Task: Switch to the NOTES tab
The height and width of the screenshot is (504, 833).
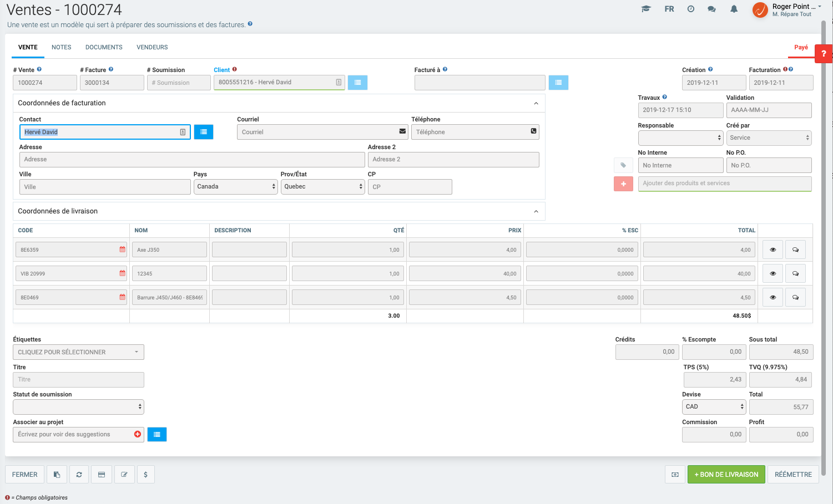Action: [61, 47]
